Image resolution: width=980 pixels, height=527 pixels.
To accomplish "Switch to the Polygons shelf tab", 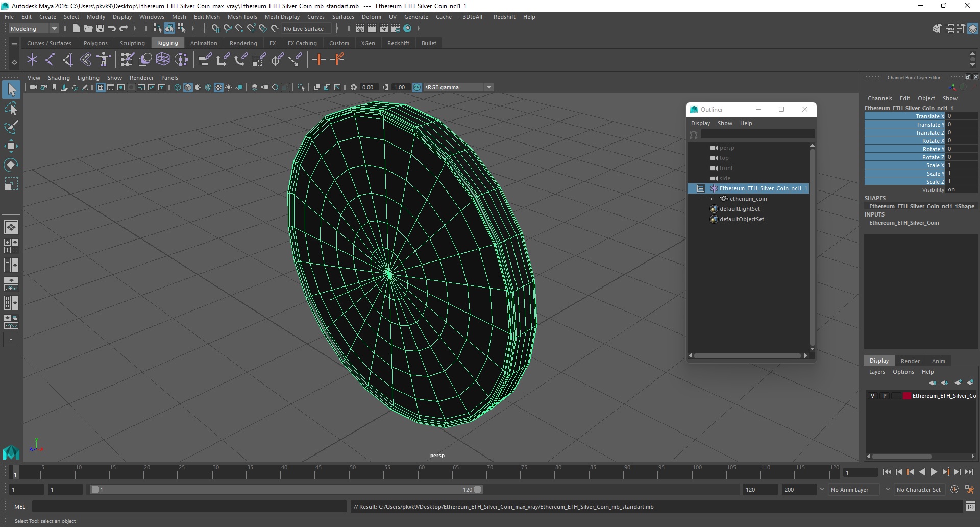I will pyautogui.click(x=95, y=43).
